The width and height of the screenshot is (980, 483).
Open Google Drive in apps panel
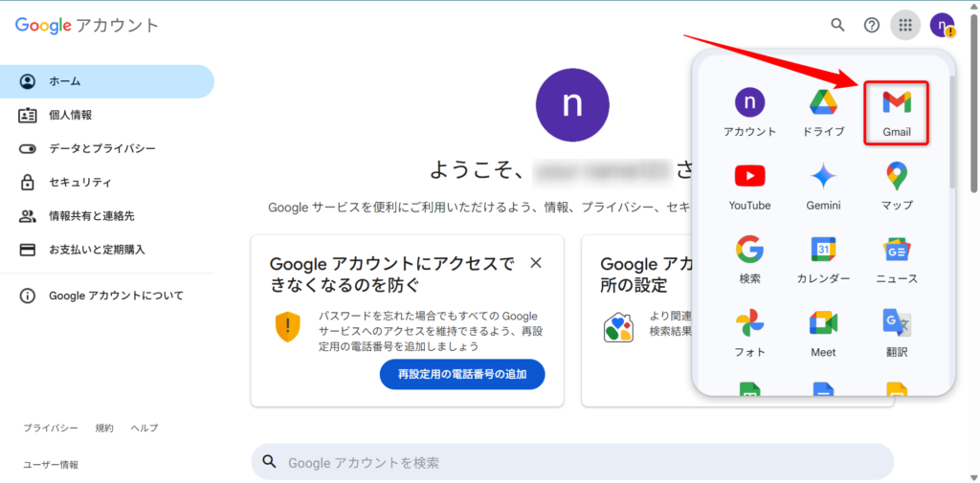pos(823,113)
